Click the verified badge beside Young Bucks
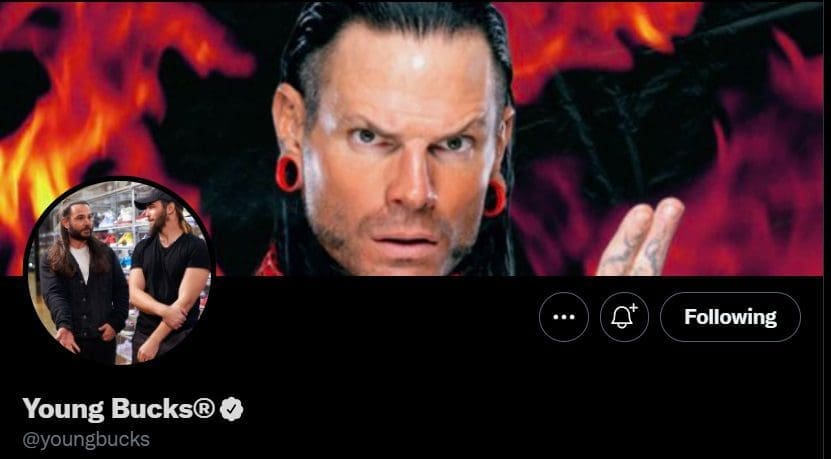This screenshot has height=459, width=831. point(232,409)
